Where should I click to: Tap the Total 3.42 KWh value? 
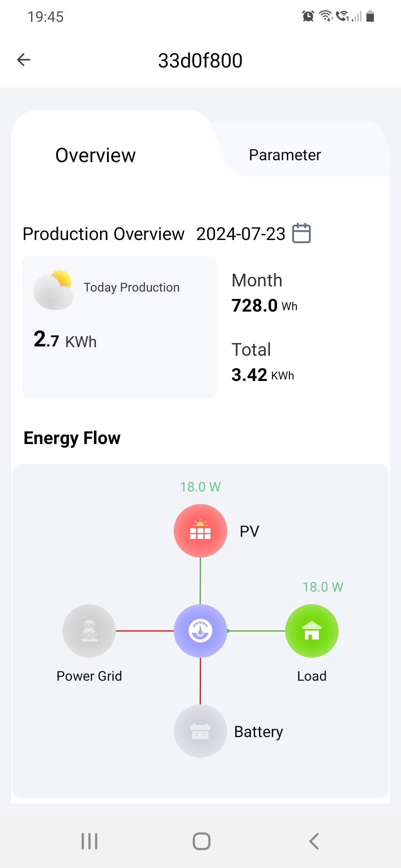coord(263,375)
